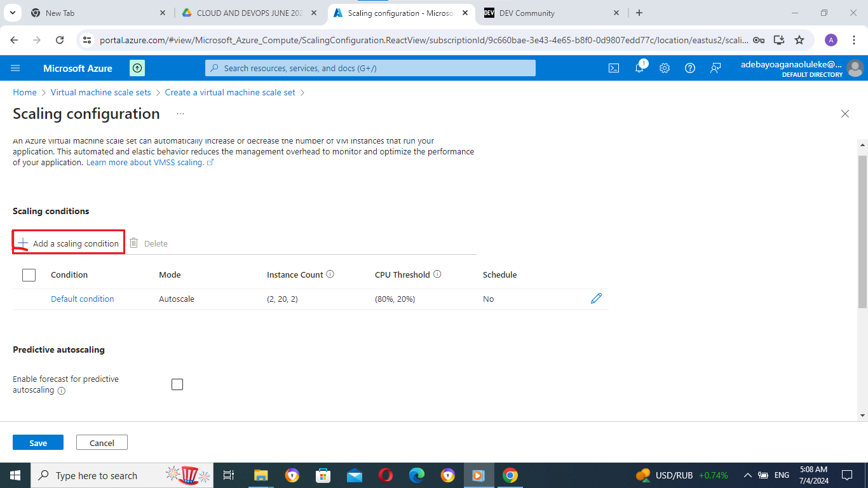Open Azure portal settings gear
This screenshot has height=488, width=868.
665,68
